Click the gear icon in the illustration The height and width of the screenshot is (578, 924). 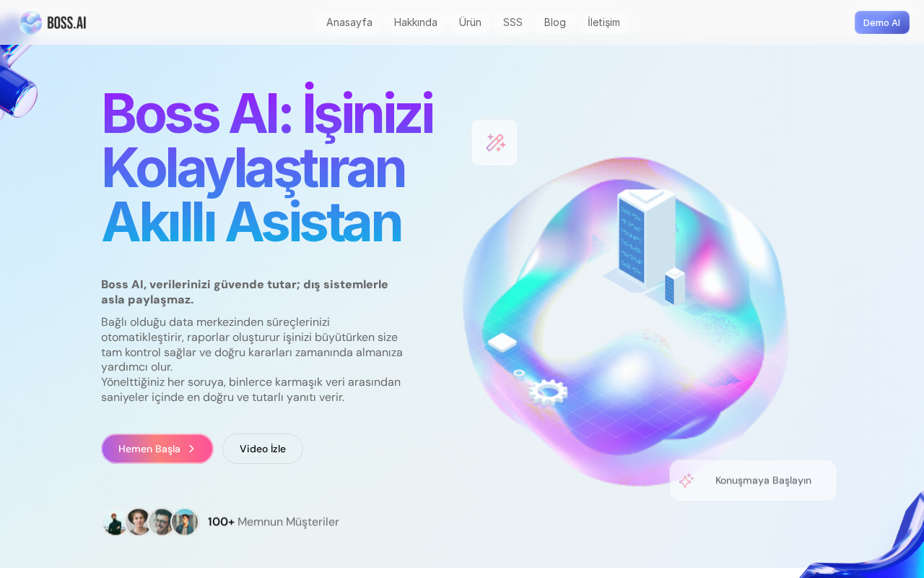tap(548, 392)
